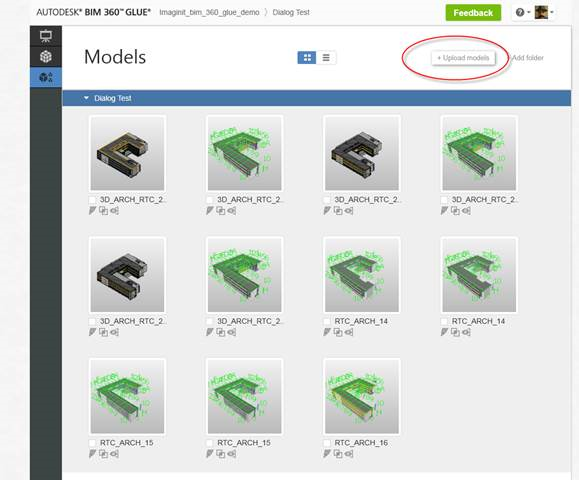579x480 pixels.
Task: Open the gold-colored building thumbnail in top row
Action: 127,153
